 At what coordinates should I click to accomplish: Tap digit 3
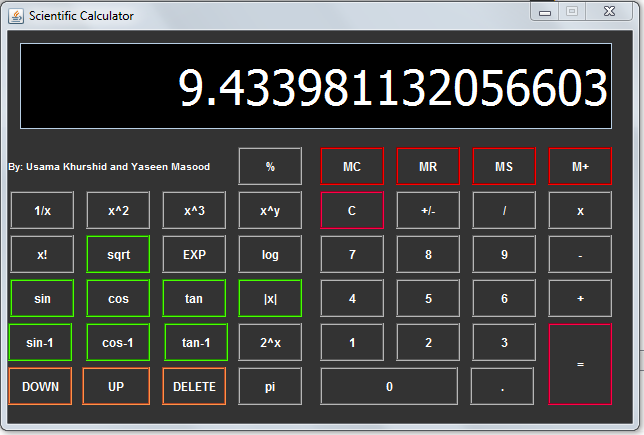point(504,342)
